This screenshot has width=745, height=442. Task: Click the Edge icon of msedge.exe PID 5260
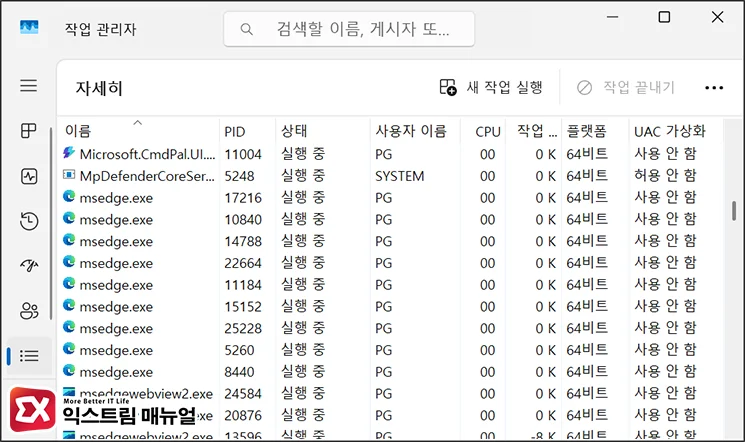(x=69, y=349)
